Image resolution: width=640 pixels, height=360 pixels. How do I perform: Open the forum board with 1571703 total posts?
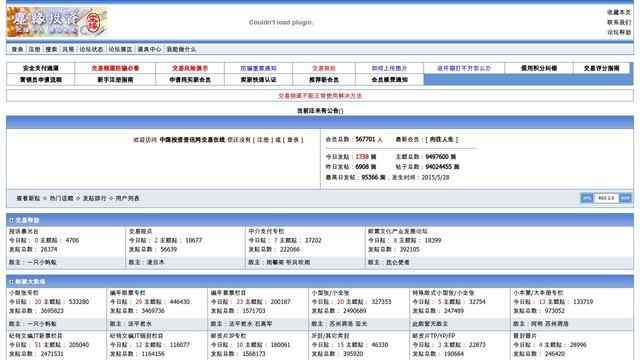(229, 293)
